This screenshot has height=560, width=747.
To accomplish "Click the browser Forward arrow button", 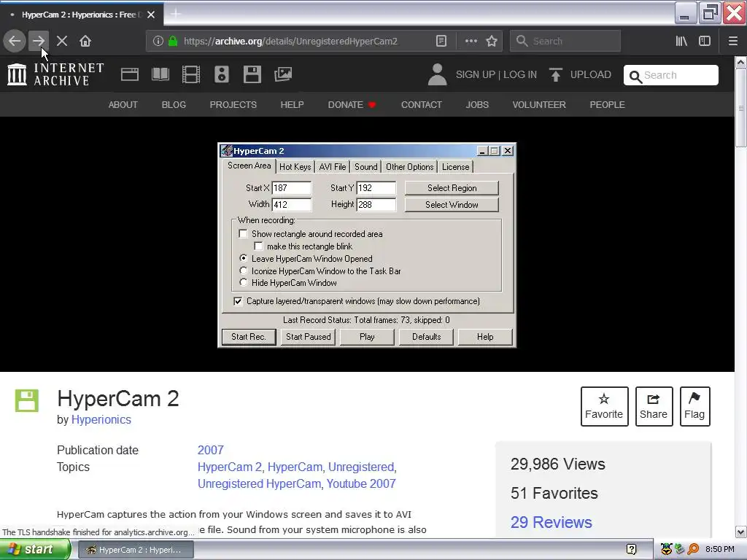I will [x=38, y=41].
